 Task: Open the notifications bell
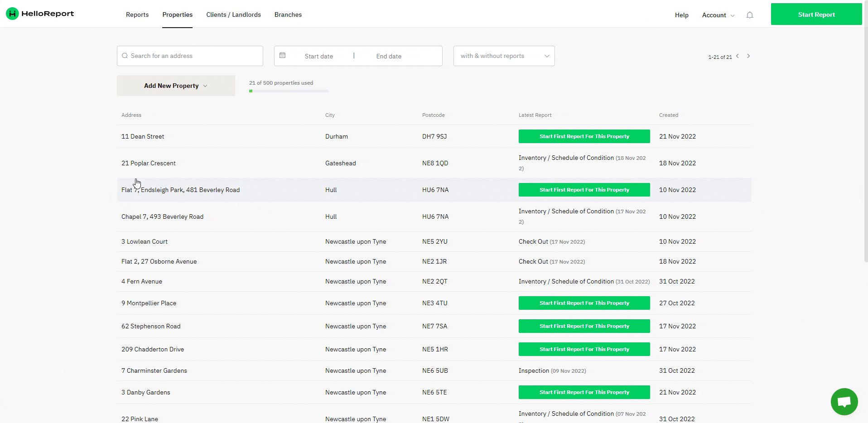pyautogui.click(x=750, y=15)
